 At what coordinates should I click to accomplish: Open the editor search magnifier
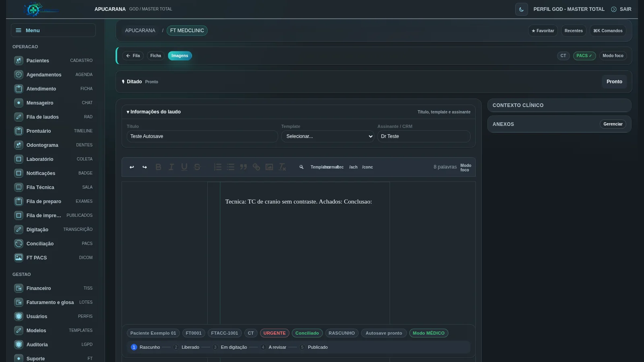(x=301, y=167)
